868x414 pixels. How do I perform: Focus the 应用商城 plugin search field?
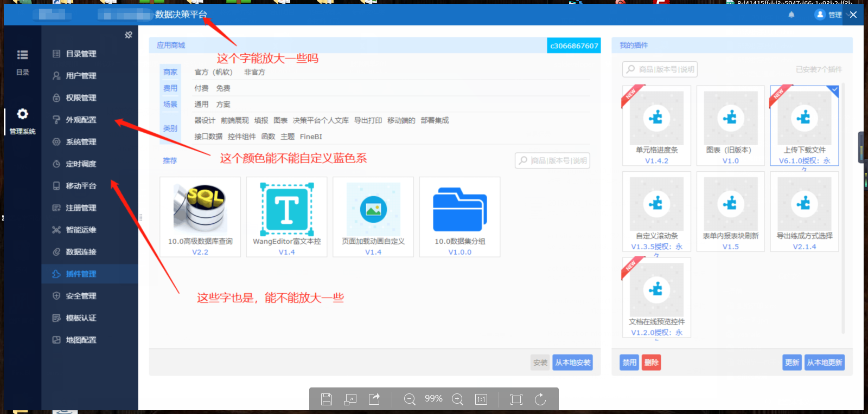tap(552, 161)
